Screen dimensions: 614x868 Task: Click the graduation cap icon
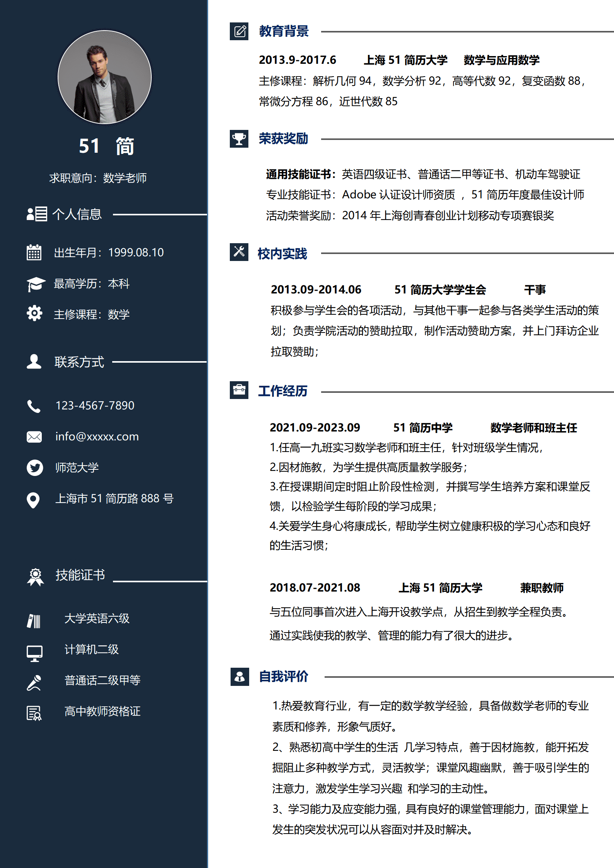coord(36,284)
